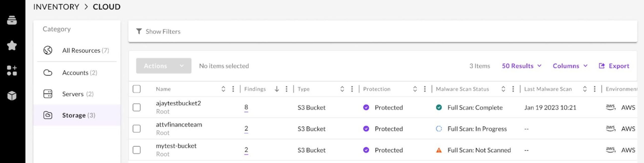The height and width of the screenshot is (163, 644).
Task: Open the Actions dropdown
Action: click(164, 66)
